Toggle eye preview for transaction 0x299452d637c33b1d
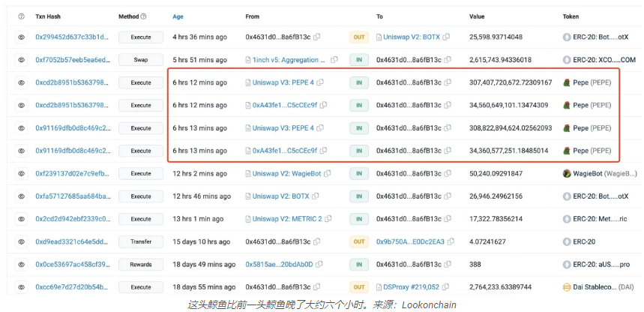Image resolution: width=644 pixels, height=312 pixels. (21, 37)
